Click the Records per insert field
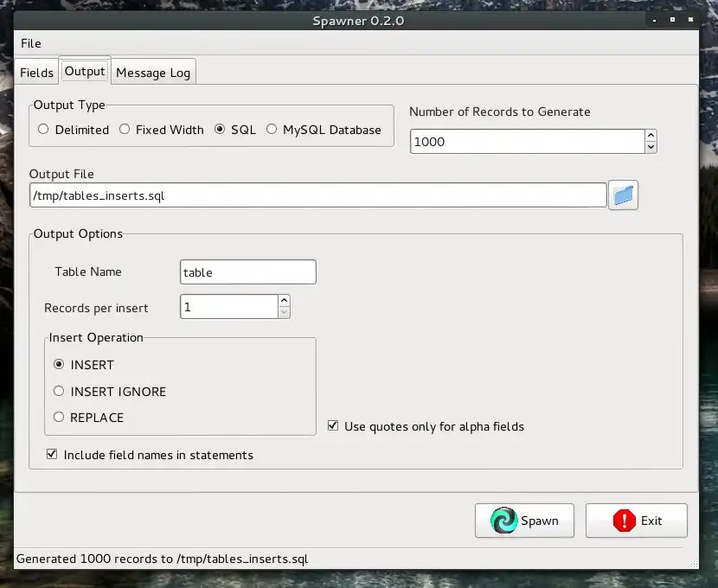Image resolution: width=718 pixels, height=588 pixels. 229,307
